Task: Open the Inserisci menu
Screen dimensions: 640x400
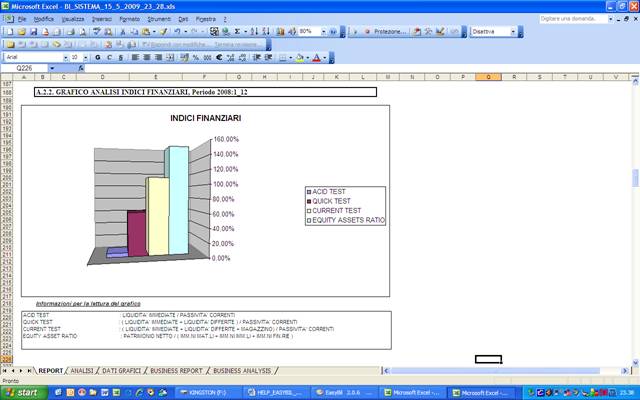Action: pos(102,19)
